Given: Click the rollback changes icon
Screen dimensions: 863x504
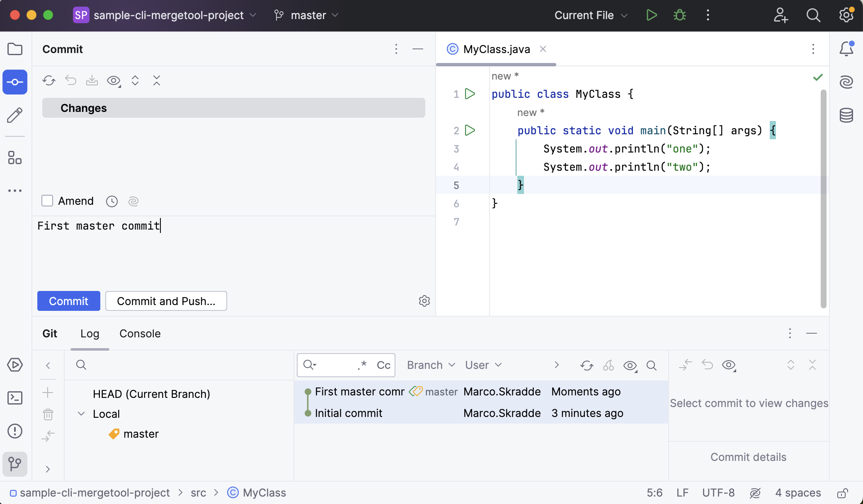Looking at the screenshot, I should 71,81.
